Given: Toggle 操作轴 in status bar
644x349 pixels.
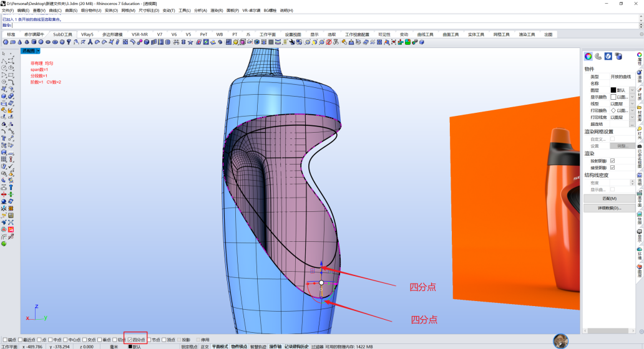Looking at the screenshot, I should coord(275,347).
